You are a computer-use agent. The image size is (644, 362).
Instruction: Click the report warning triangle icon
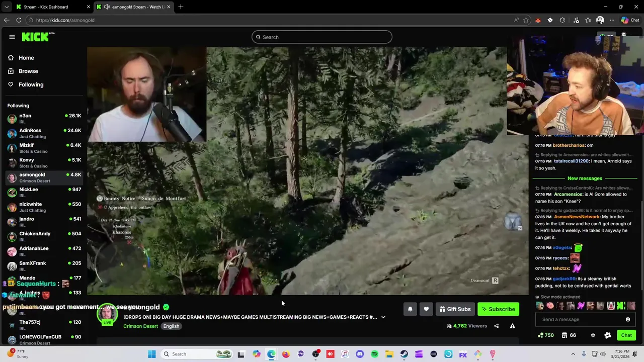click(512, 326)
